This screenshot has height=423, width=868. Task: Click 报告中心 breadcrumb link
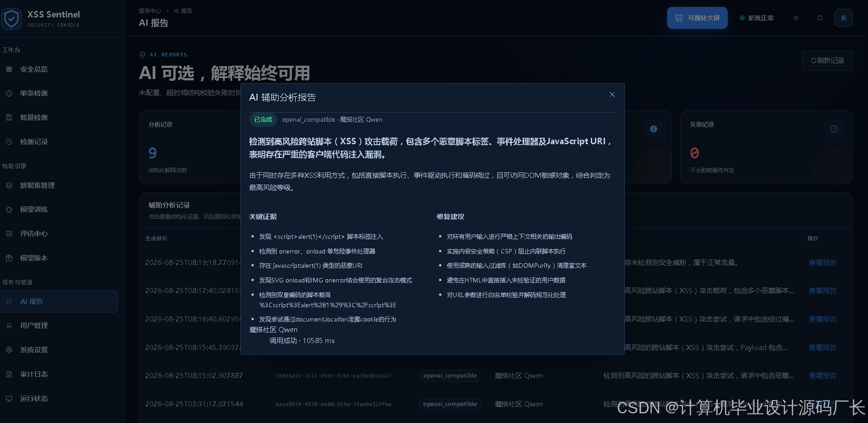click(150, 11)
